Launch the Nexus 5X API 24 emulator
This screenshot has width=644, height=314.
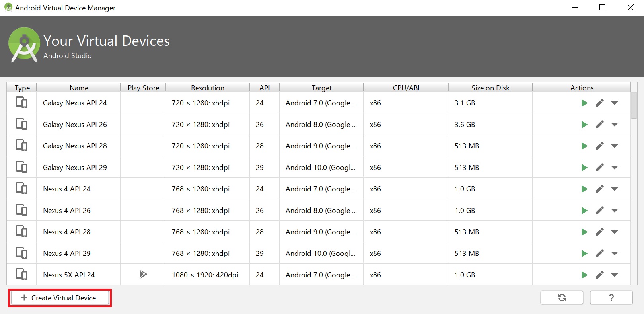pyautogui.click(x=584, y=275)
